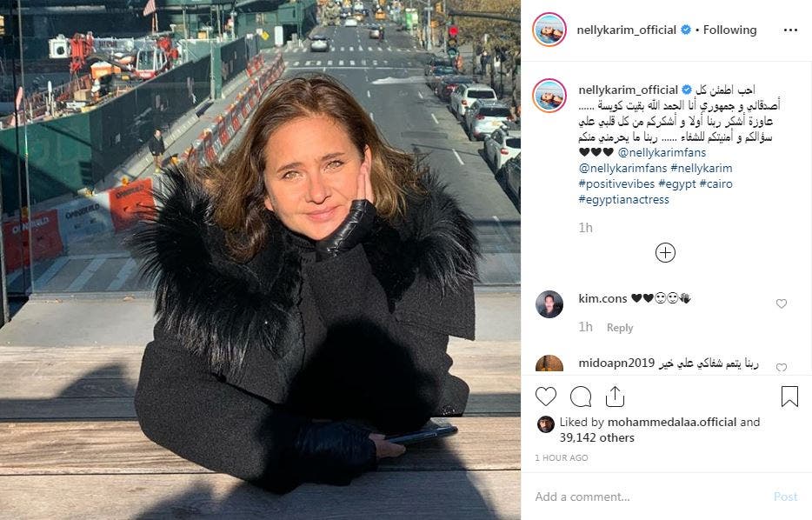Open the nellykarim_official username in header
This screenshot has width=812, height=520.
coord(627,30)
